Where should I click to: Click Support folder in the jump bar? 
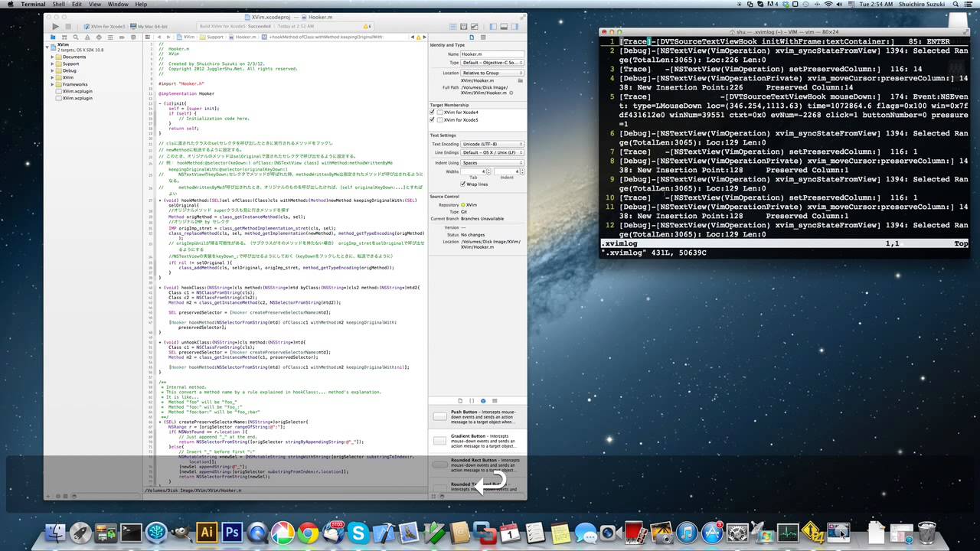[211, 37]
